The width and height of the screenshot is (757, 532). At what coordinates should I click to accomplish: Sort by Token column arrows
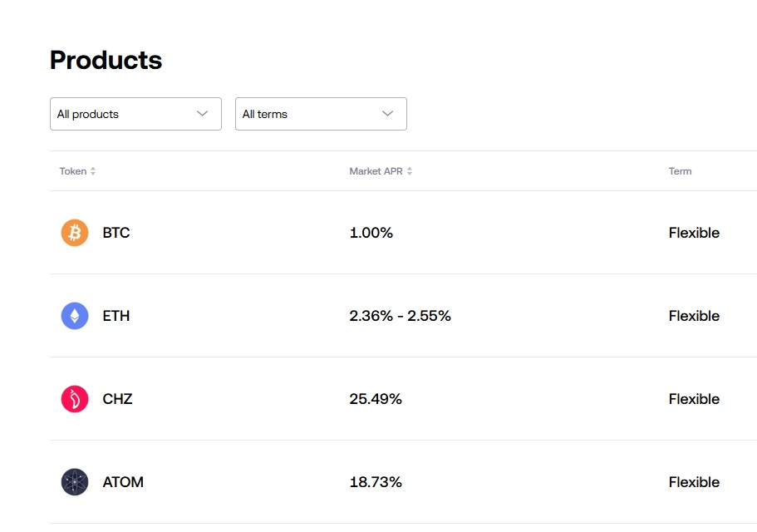pyautogui.click(x=93, y=171)
